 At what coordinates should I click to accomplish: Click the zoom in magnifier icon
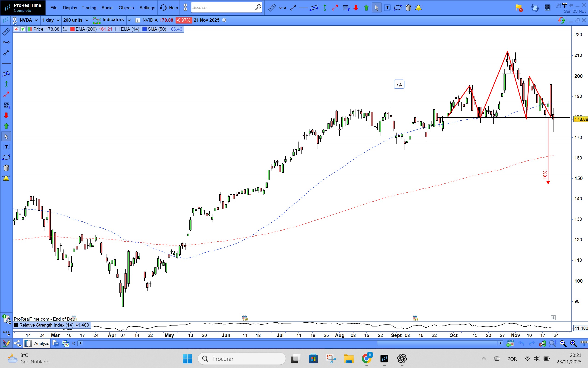tap(573, 343)
